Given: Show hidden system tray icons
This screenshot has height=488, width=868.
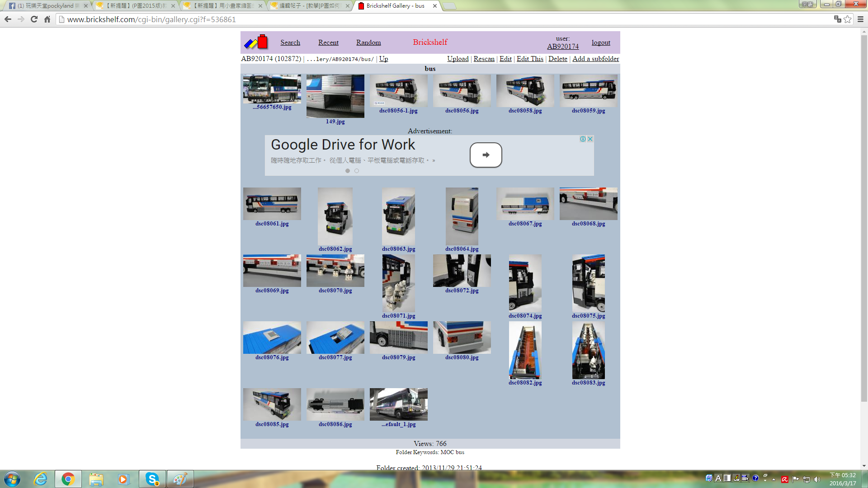Looking at the screenshot, I should click(774, 479).
